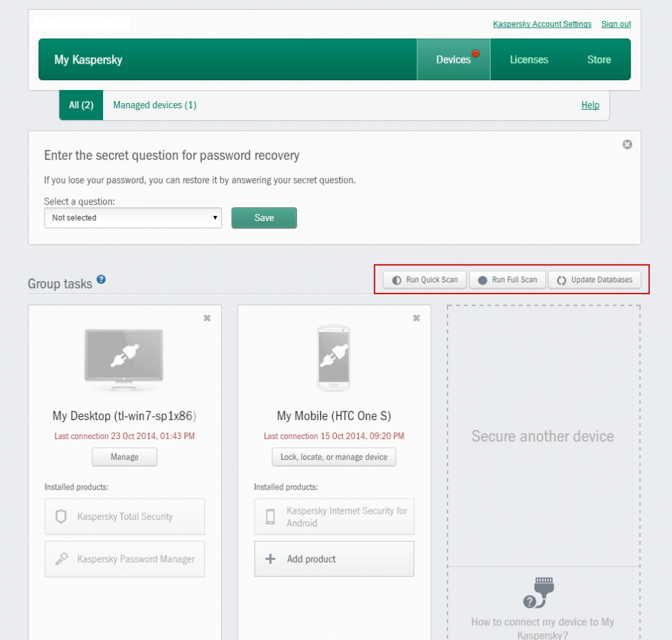Remove the My Mobile device card
This screenshot has height=640, width=672.
tap(416, 318)
